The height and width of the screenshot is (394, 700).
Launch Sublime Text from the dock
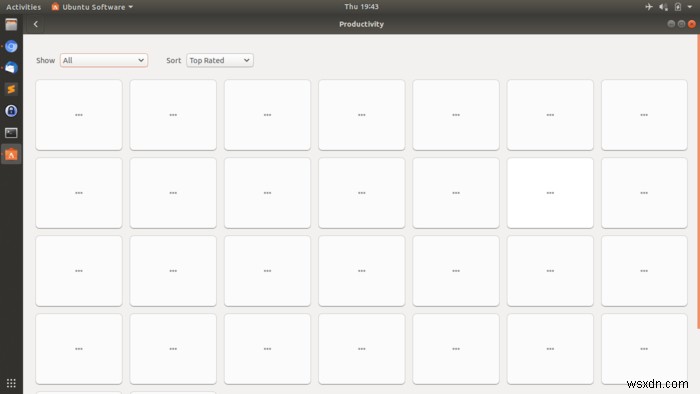[x=11, y=89]
